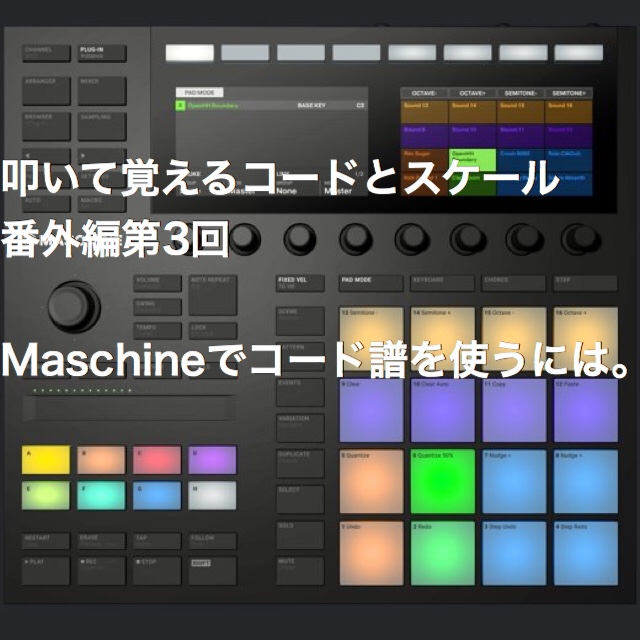Open the BROWSER panel button
Image resolution: width=640 pixels, height=640 pixels.
[46, 126]
